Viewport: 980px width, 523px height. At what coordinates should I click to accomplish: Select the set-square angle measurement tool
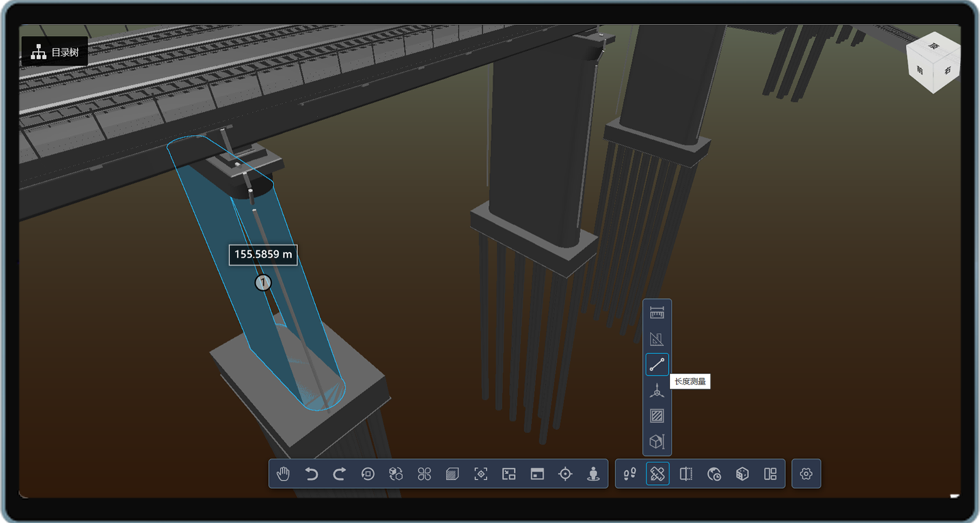[x=657, y=339]
